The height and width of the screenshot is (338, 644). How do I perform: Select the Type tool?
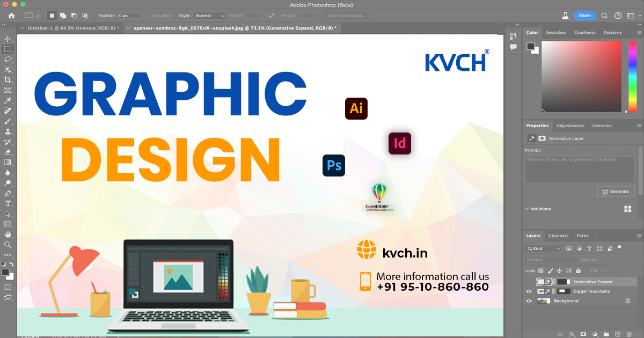point(8,203)
